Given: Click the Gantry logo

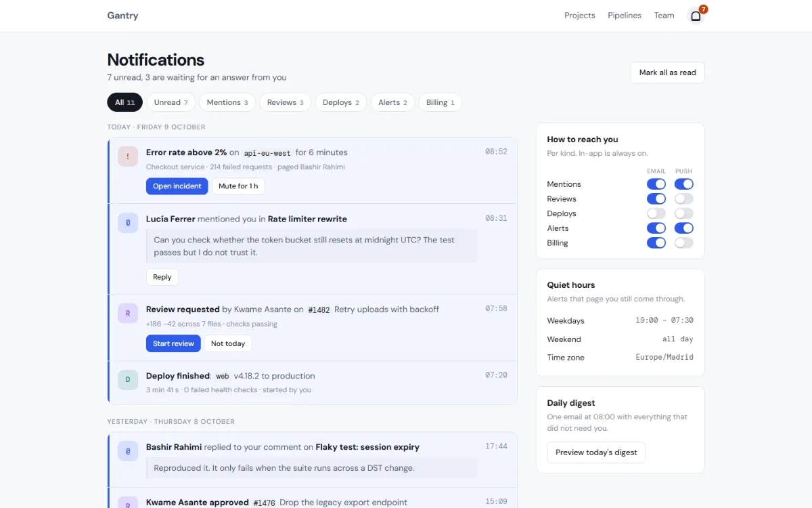Looking at the screenshot, I should coord(122,16).
